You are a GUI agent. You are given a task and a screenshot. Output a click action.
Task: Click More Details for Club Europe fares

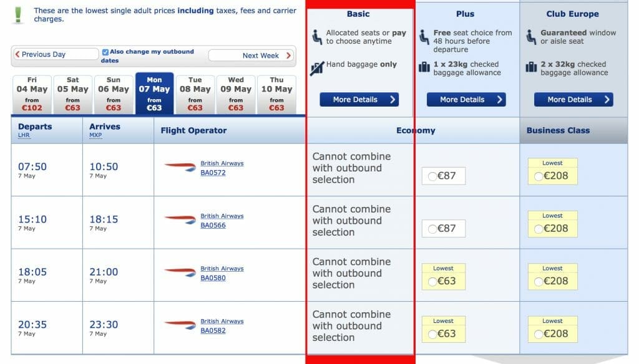click(x=572, y=99)
